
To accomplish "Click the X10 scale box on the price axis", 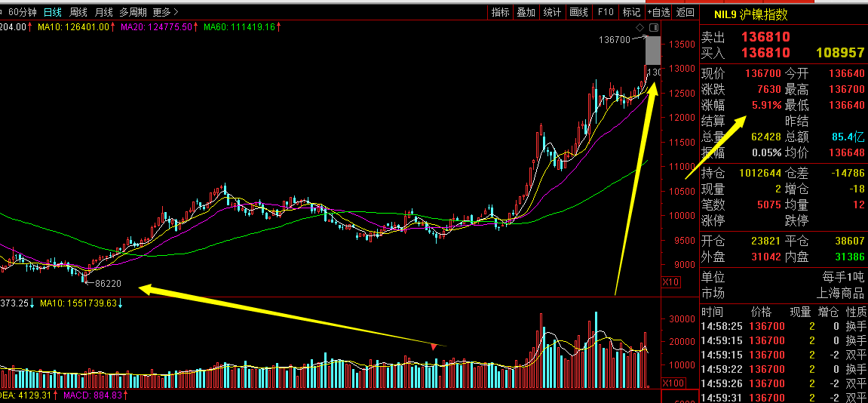I will pos(670,283).
